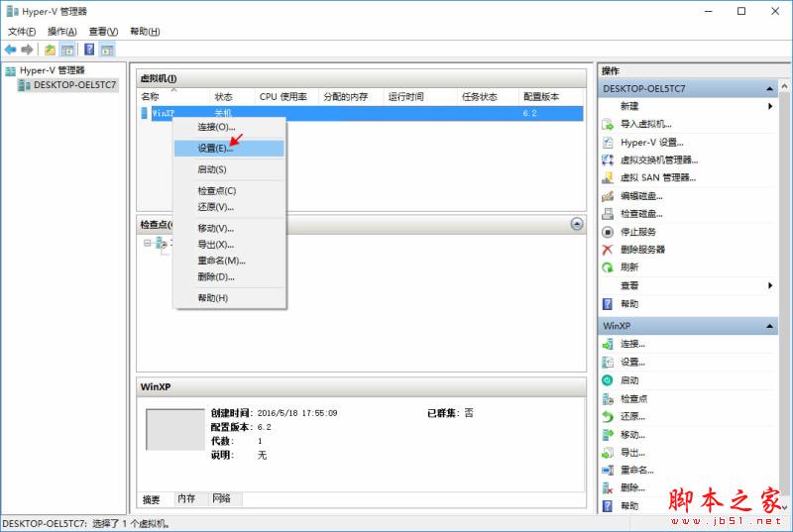Viewport: 793px width, 532px height.
Task: Switch to 摘要 tab
Action: click(152, 499)
